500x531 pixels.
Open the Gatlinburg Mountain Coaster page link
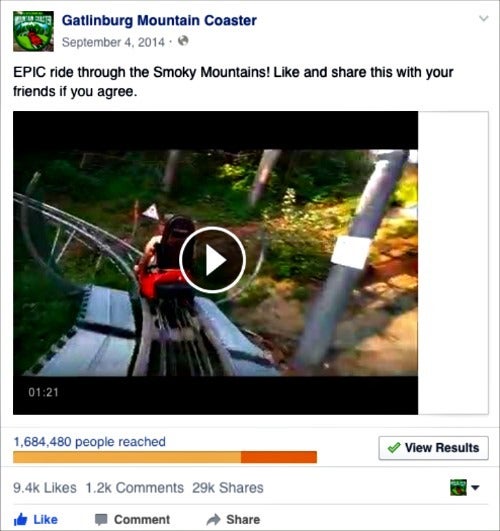[159, 20]
